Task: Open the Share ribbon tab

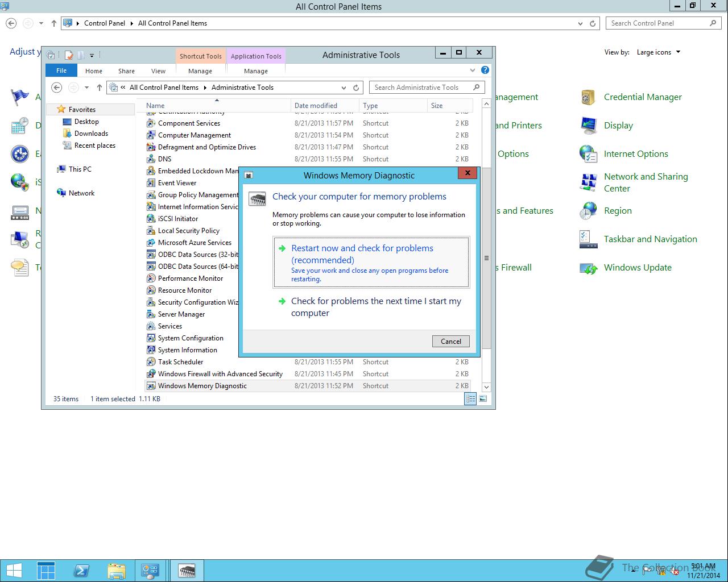Action: point(126,71)
